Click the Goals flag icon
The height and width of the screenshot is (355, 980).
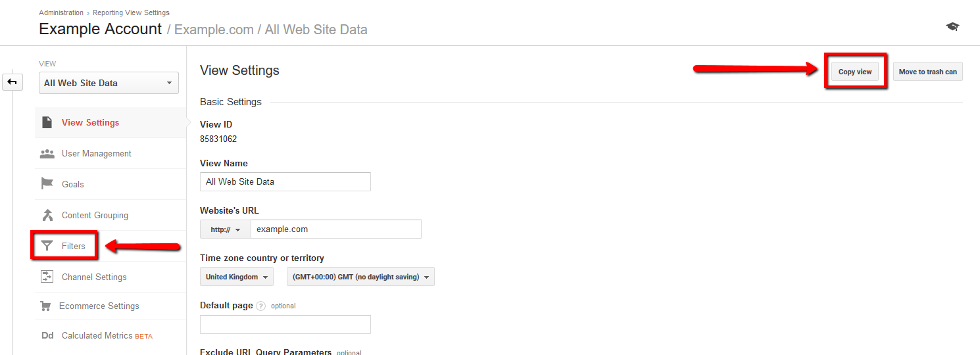click(47, 184)
